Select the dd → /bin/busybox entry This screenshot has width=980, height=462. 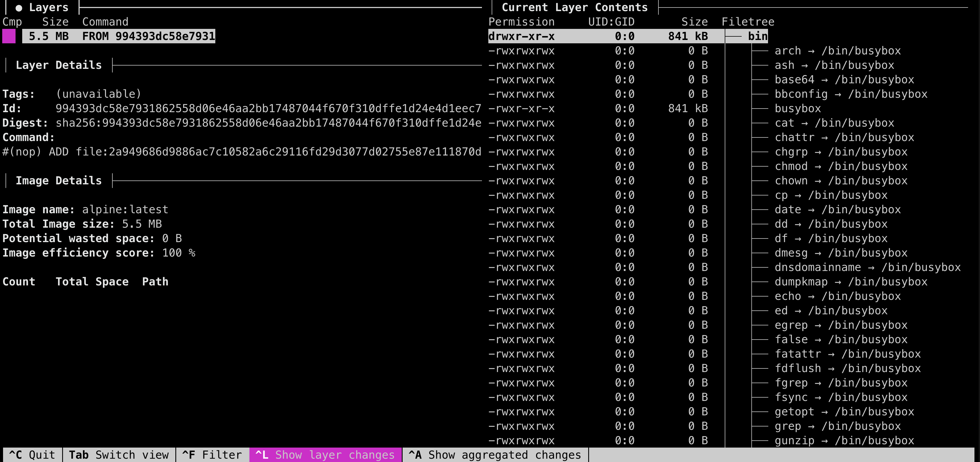coord(831,224)
